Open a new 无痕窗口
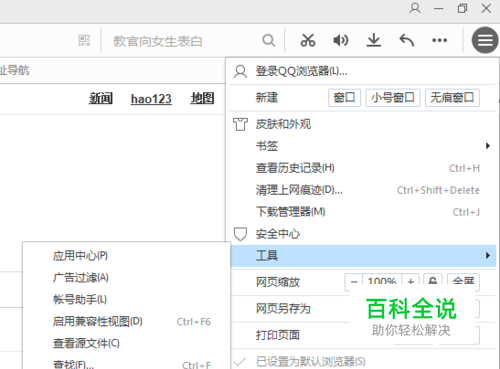 (452, 98)
